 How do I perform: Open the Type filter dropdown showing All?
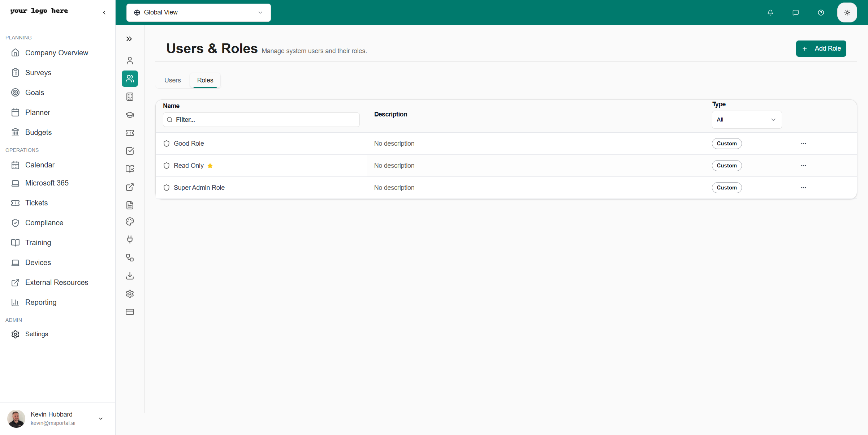tap(746, 119)
